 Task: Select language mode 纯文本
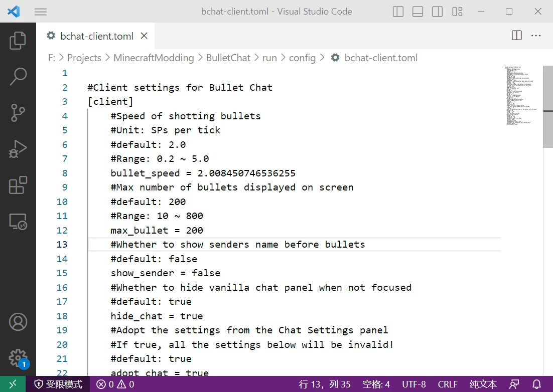(483, 384)
